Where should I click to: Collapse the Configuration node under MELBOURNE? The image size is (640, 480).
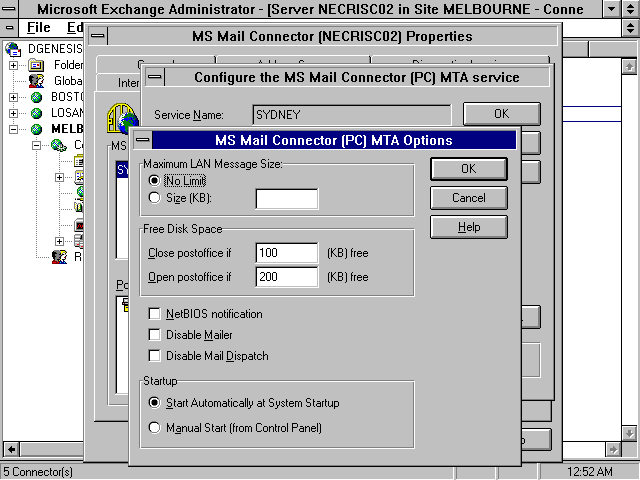[x=36, y=145]
